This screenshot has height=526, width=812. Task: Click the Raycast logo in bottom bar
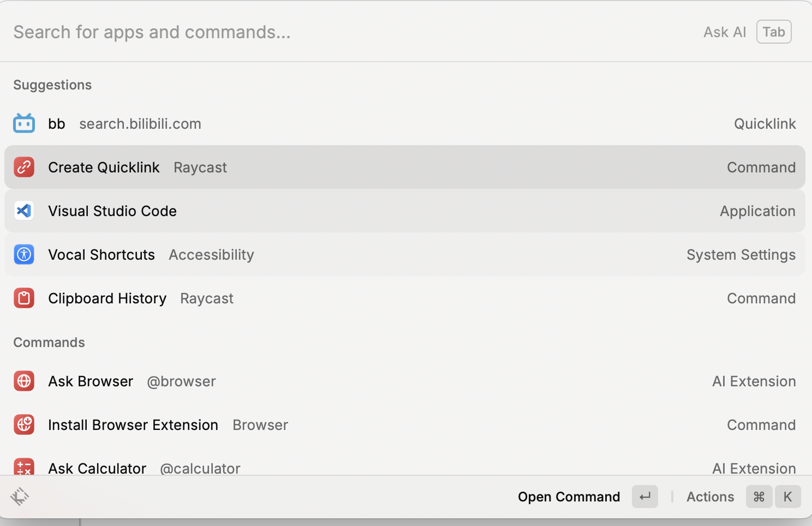coord(20,497)
